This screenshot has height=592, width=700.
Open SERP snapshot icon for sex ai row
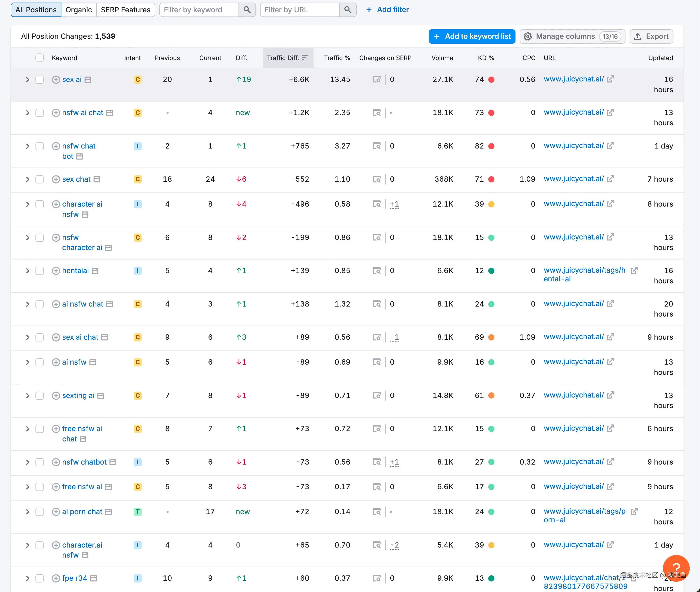377,80
